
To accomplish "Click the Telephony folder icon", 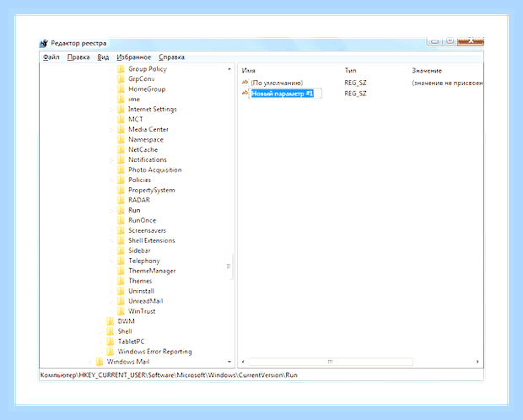I will pyautogui.click(x=121, y=261).
